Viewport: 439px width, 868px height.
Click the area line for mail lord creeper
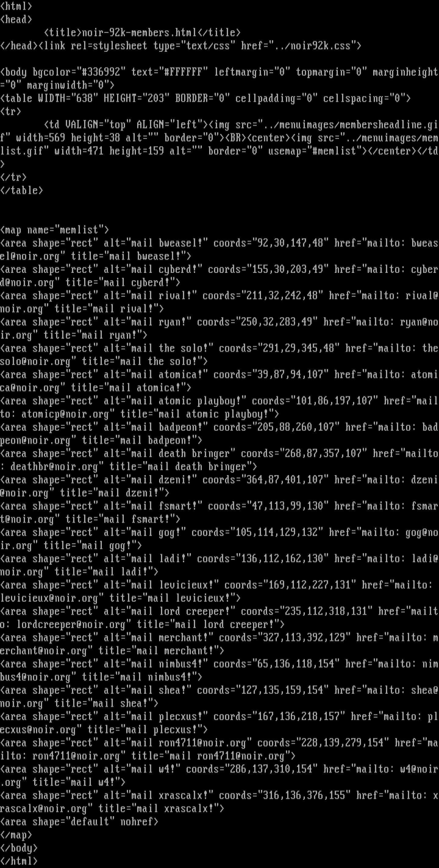(219, 618)
